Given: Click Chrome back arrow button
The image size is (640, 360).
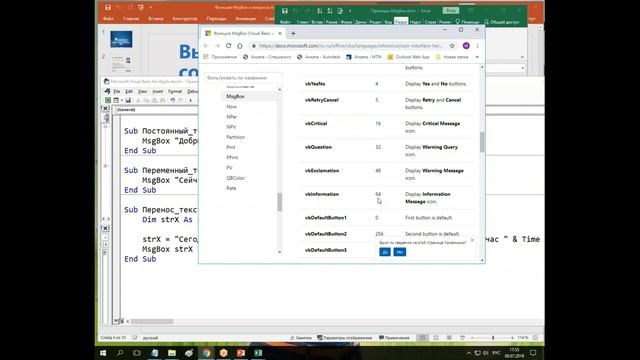Looking at the screenshot, I should pos(206,46).
